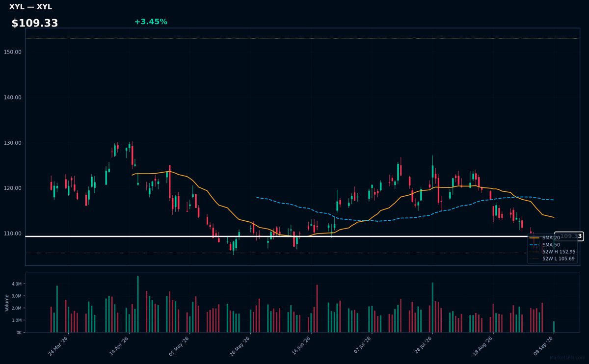The height and width of the screenshot is (364, 589).
Task: Select the 08 Sep '26 date label
Action: click(x=544, y=346)
